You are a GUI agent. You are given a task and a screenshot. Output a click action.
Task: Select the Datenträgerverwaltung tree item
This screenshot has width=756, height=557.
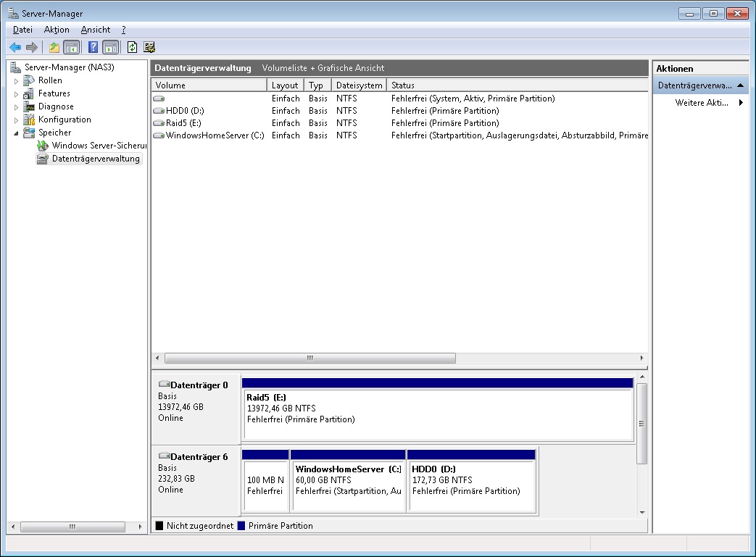96,159
